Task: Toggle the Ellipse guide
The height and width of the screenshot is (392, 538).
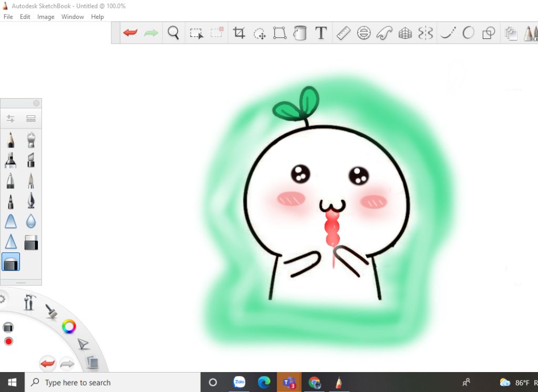Action: click(364, 33)
